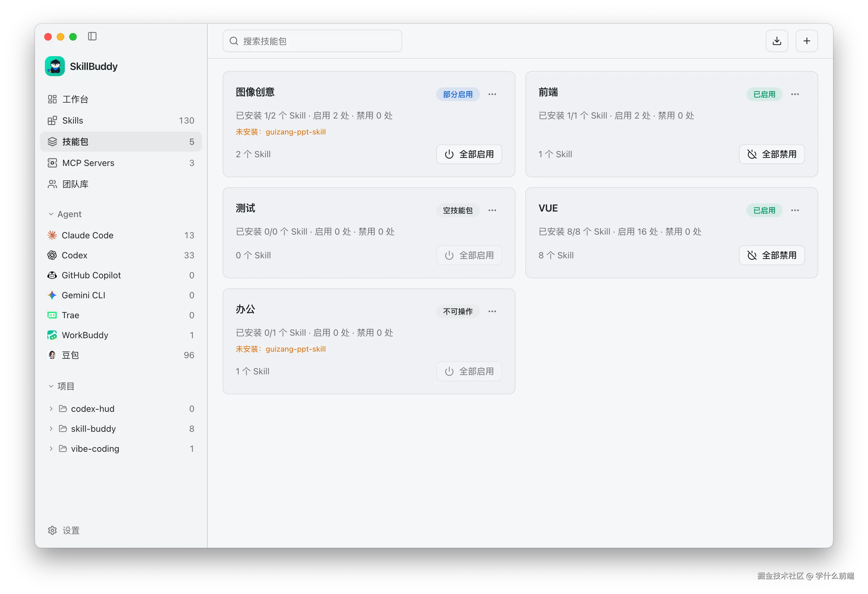Disable all skills in 前端 pack
The height and width of the screenshot is (594, 868).
[x=772, y=154]
